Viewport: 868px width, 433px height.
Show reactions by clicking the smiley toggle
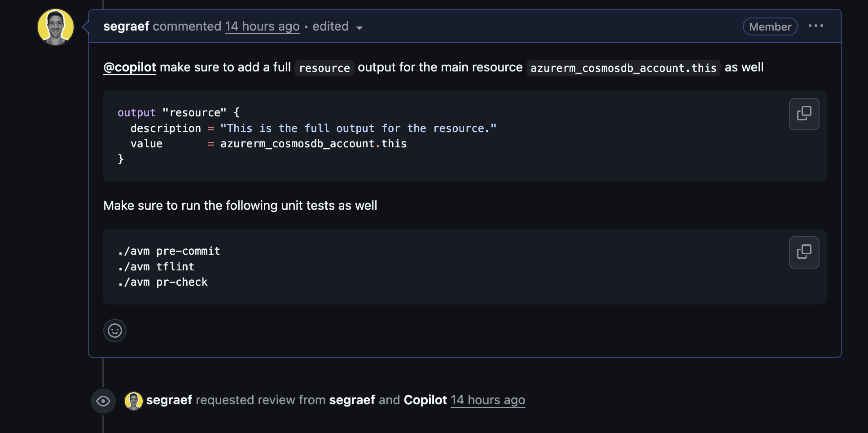(115, 331)
